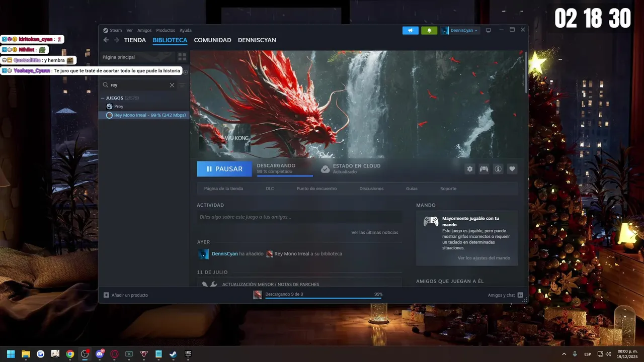Click the PAUSAR download button
The height and width of the screenshot is (362, 644).
coord(224,169)
